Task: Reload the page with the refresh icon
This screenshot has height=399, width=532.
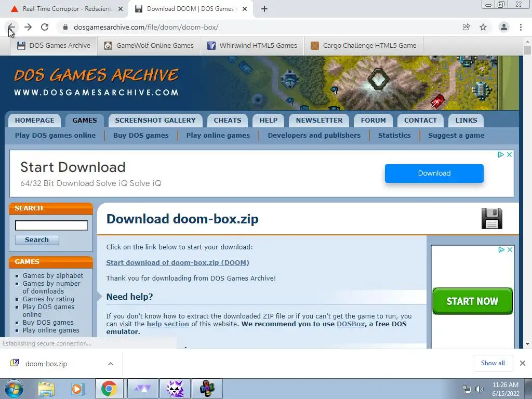Action: point(45,27)
